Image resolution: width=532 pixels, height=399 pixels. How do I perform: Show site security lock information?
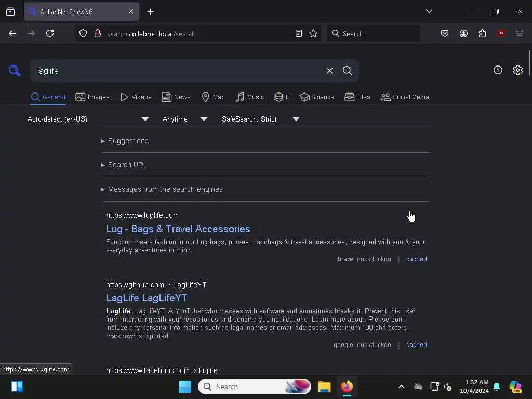tap(98, 33)
